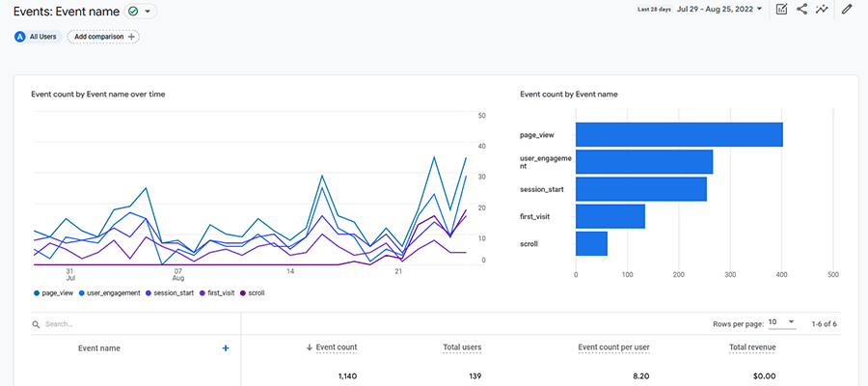The height and width of the screenshot is (386, 868).
Task: Open dropdown arrow next to report title
Action: tap(148, 11)
